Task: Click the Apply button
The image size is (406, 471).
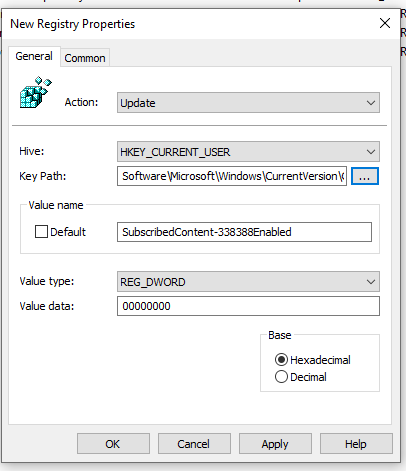Action: coord(275,444)
